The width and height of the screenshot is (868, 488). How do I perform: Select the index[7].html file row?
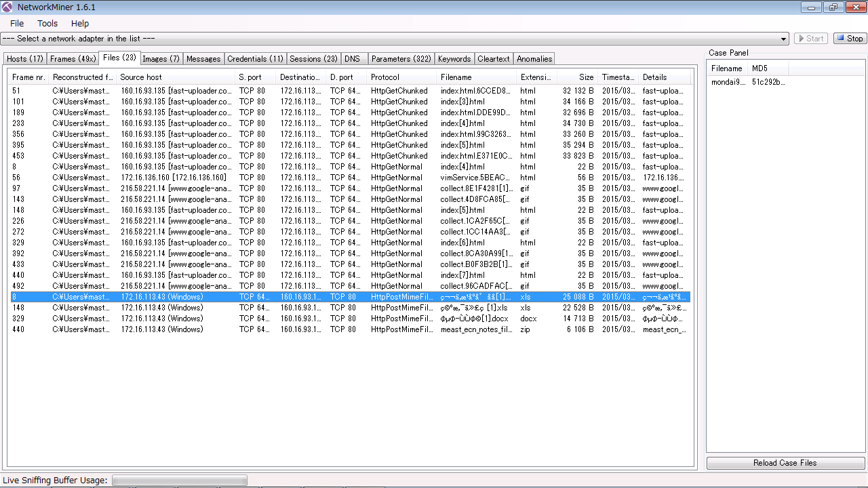coord(350,275)
